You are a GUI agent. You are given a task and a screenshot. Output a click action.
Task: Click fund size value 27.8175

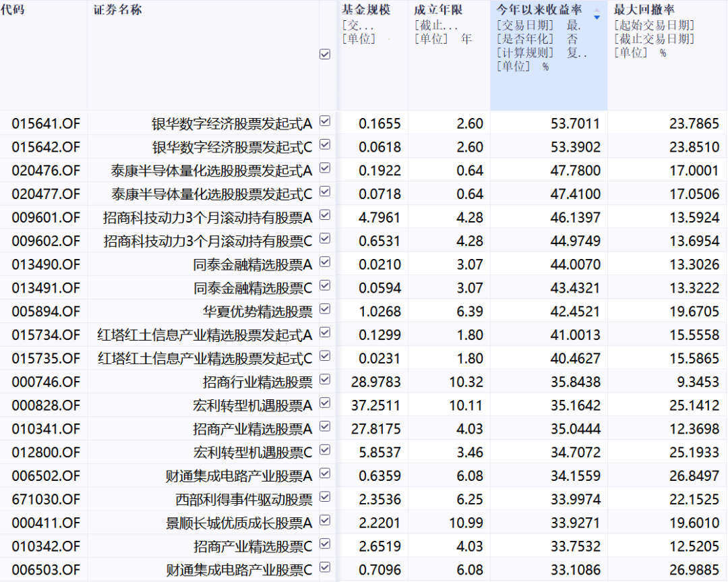[376, 429]
